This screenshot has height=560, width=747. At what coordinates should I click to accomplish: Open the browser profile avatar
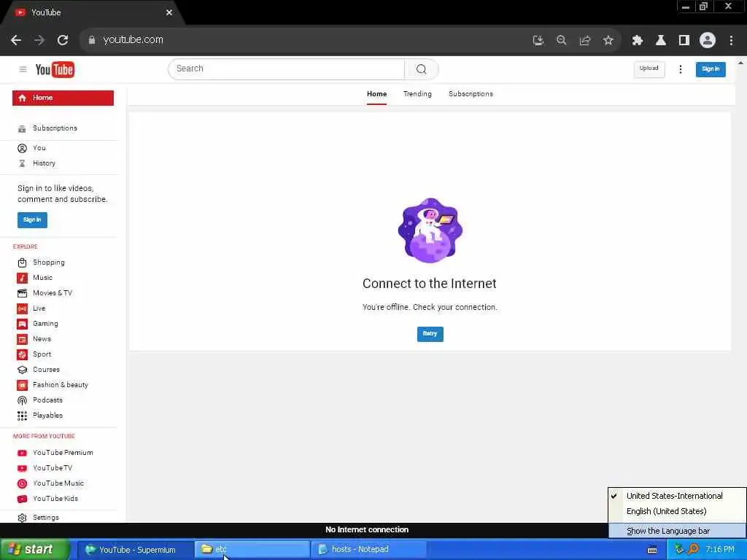708,41
